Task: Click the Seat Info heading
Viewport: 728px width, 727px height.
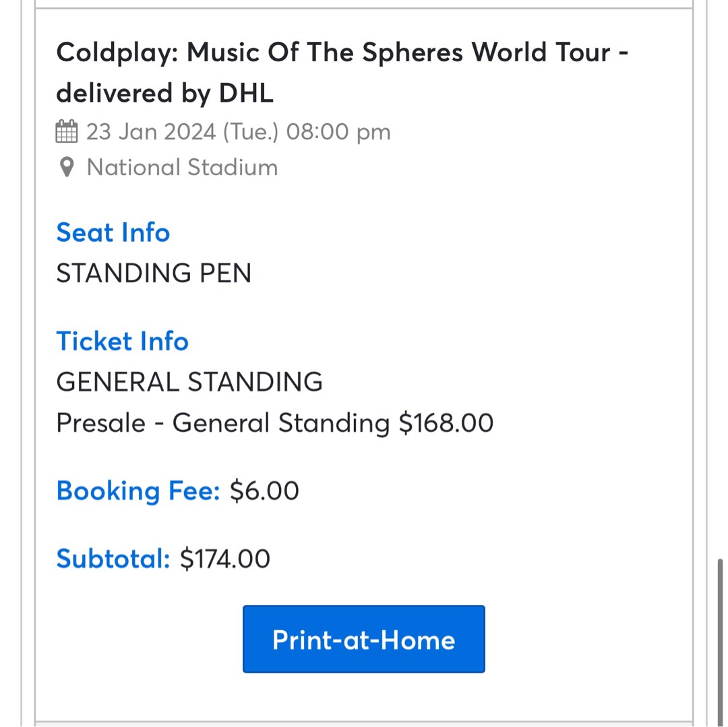Action: 113,232
